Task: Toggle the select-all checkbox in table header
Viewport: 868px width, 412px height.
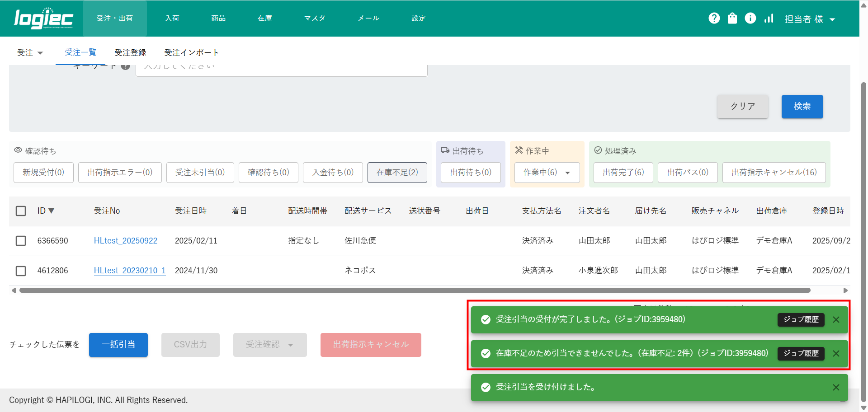Action: pos(21,211)
